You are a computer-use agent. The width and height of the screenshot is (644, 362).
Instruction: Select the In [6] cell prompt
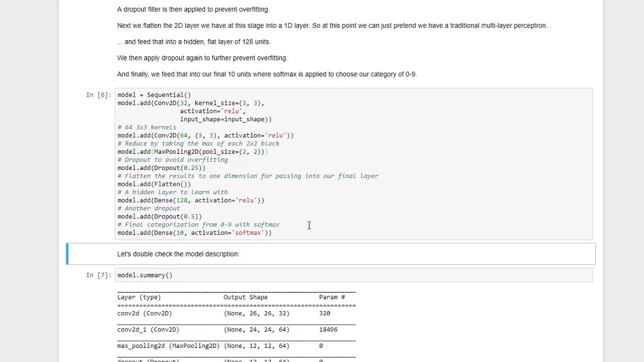(x=98, y=95)
